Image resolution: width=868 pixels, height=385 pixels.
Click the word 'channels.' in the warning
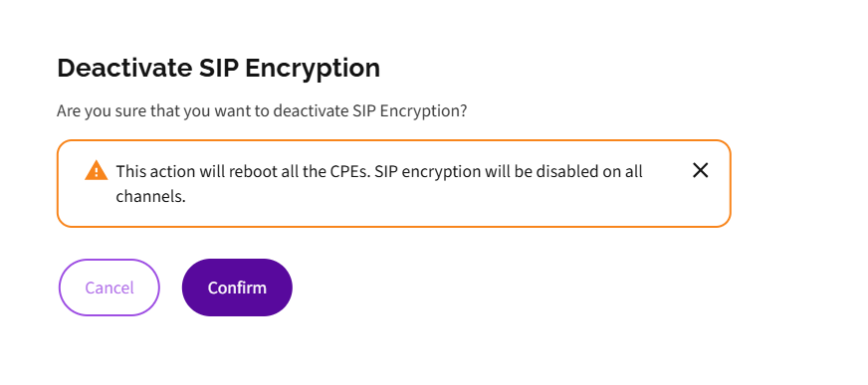point(150,196)
